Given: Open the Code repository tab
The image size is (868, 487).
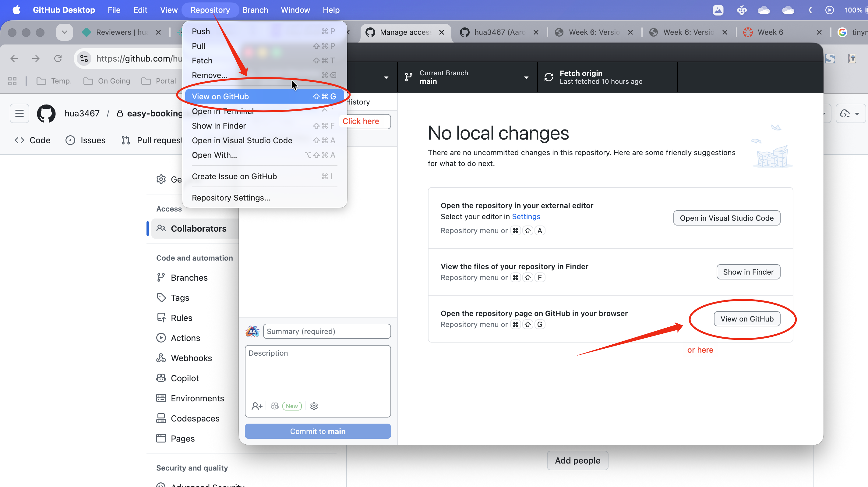Looking at the screenshot, I should (32, 140).
